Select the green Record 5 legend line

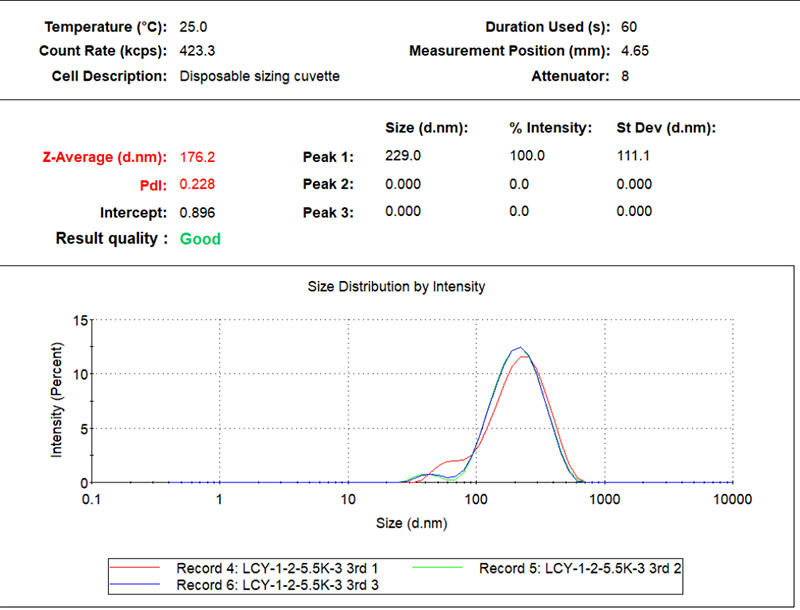tap(442, 568)
